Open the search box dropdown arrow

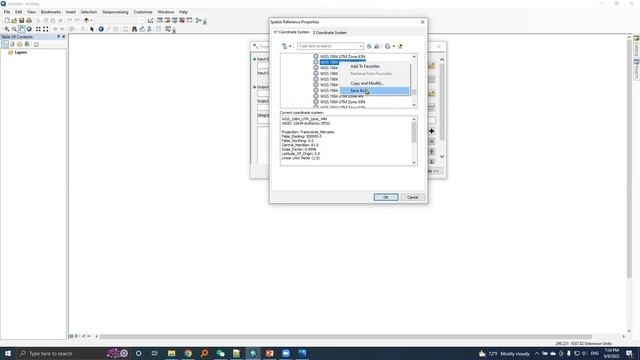[x=361, y=46]
